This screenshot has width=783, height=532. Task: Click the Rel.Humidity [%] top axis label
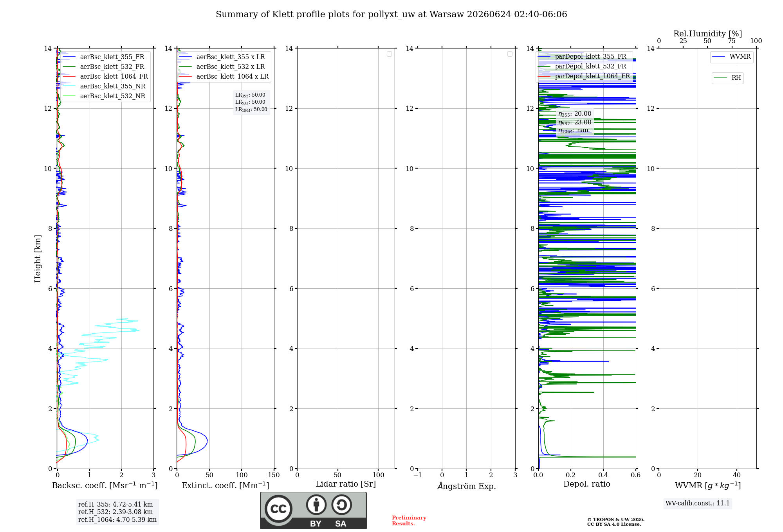[707, 34]
